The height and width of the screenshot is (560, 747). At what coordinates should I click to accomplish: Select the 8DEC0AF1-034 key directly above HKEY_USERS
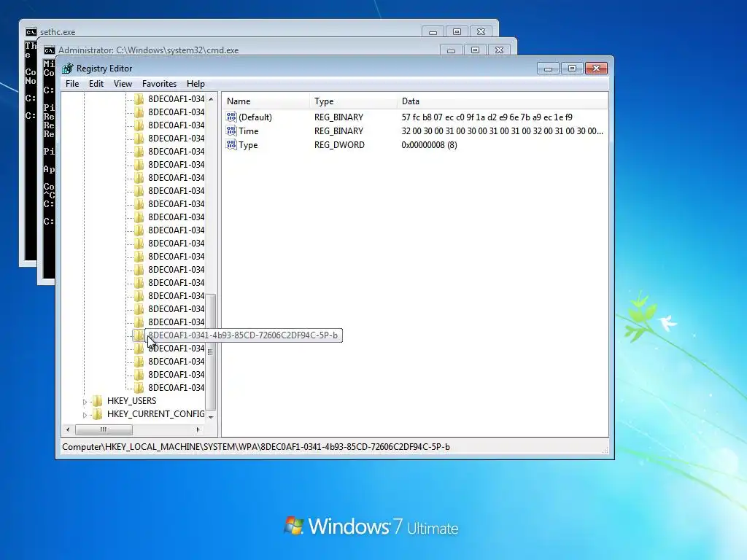177,388
